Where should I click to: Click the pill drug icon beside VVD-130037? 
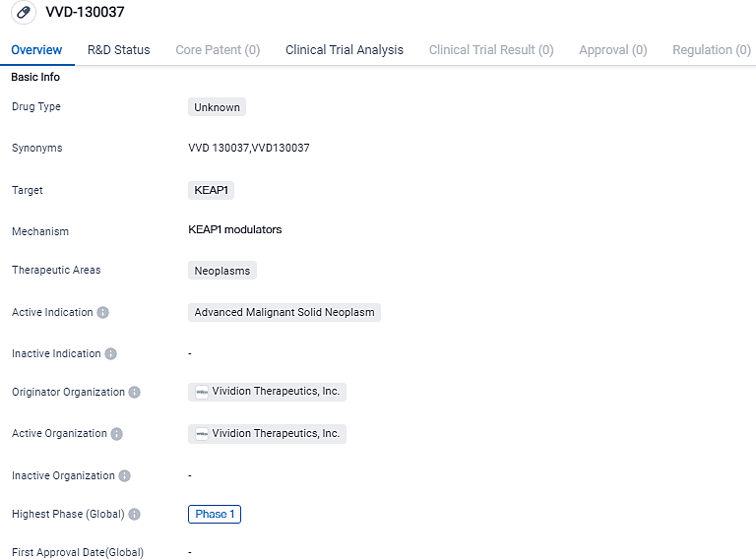click(x=23, y=13)
